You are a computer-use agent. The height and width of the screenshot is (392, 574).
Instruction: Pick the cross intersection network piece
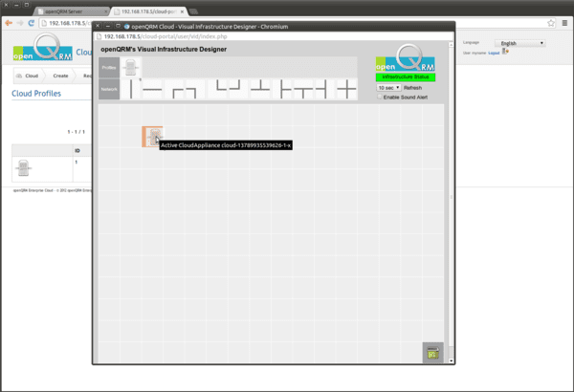point(346,89)
